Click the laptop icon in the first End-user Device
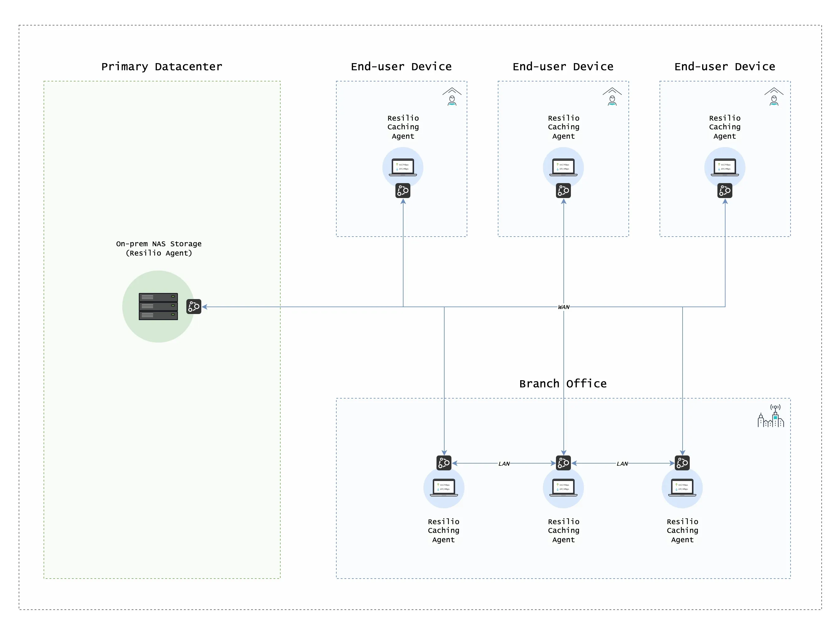 (403, 167)
